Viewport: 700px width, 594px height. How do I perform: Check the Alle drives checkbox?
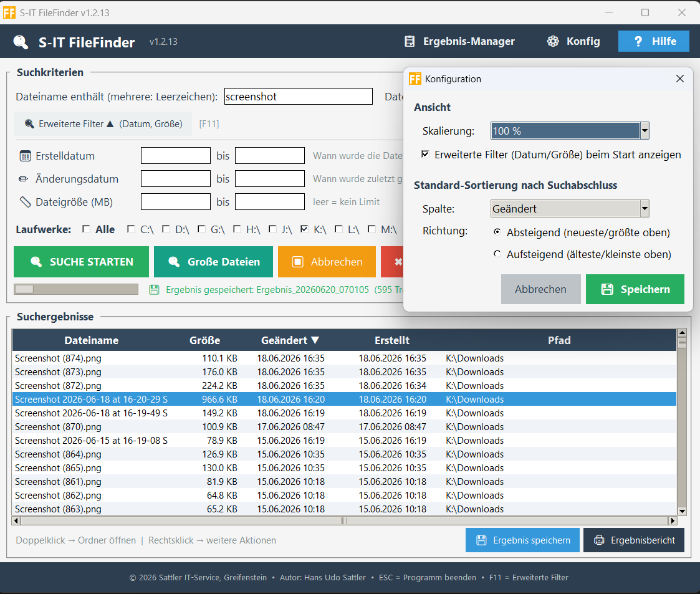[86, 229]
